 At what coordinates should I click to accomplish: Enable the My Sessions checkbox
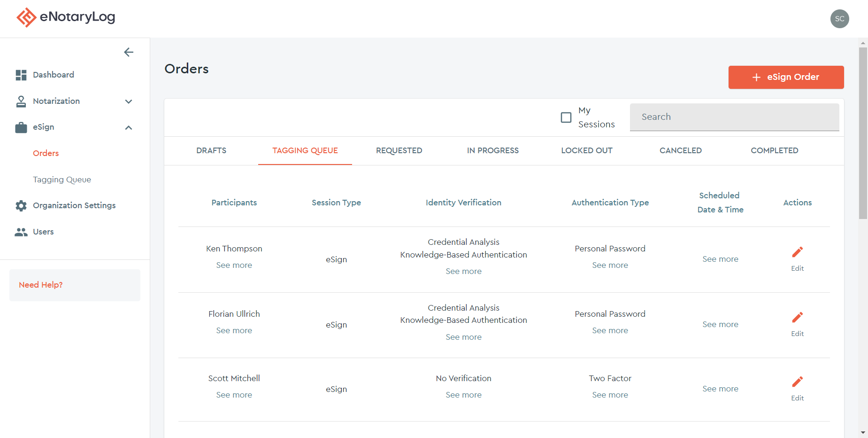566,117
